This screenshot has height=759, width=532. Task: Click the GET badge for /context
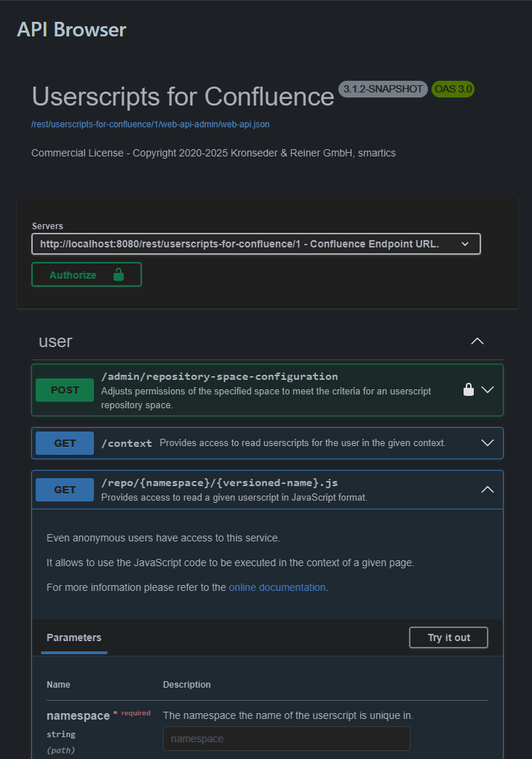[x=65, y=443]
